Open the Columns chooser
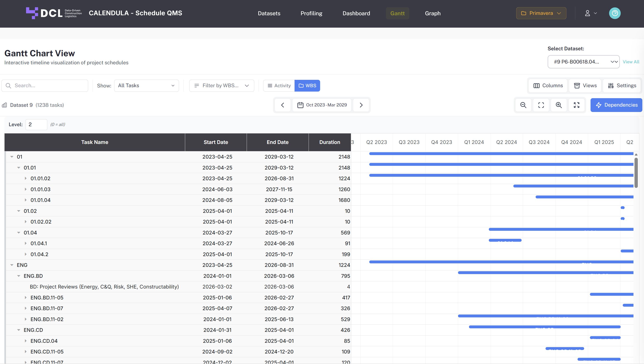644x364 pixels. (548, 86)
